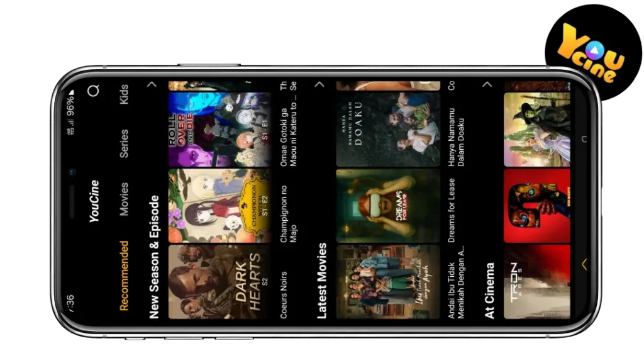Switch to the Series tab
This screenshot has width=644, height=358.
[124, 143]
